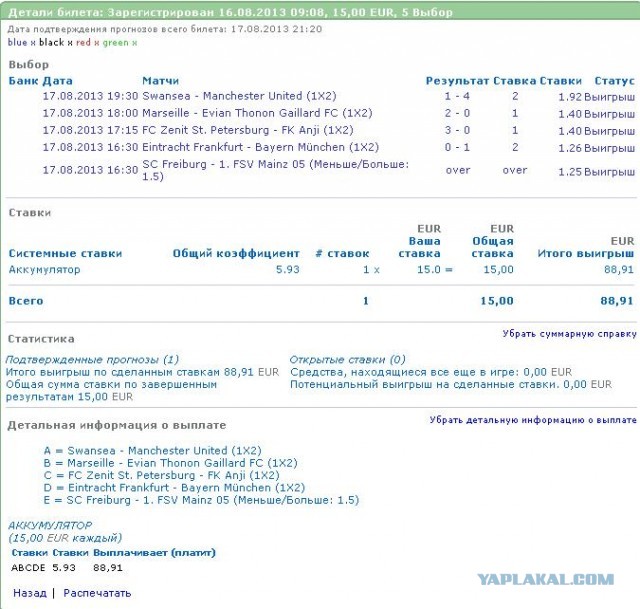This screenshot has height=609, width=640.
Task: Click Убрать детальную информацию о выплате
Action: point(533,420)
